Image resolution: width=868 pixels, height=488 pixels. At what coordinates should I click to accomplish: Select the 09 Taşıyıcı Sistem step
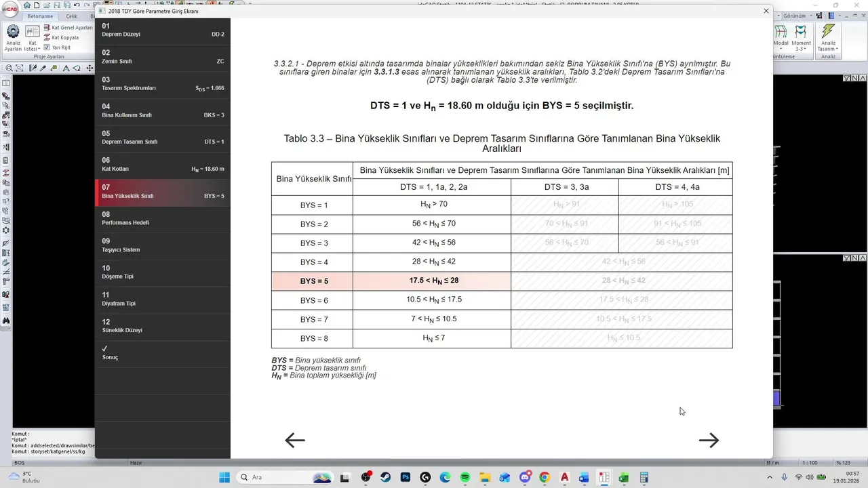coord(163,246)
